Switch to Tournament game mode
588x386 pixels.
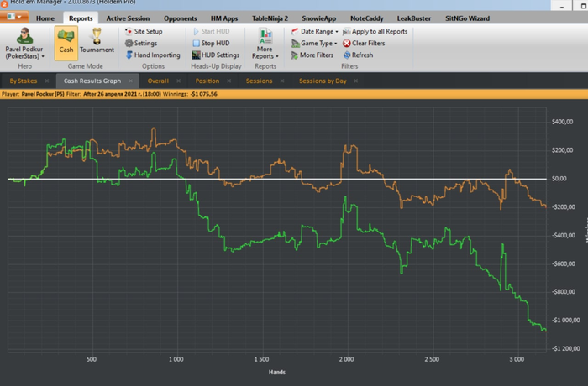tap(97, 40)
